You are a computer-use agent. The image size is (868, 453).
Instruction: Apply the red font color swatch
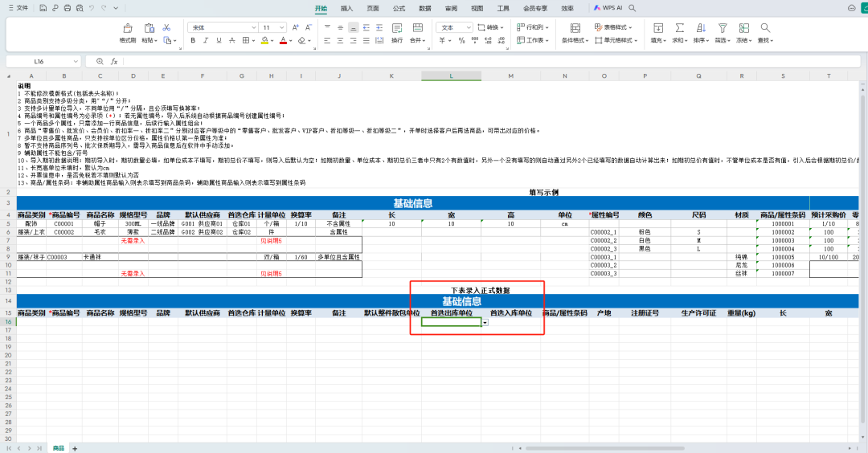(284, 40)
